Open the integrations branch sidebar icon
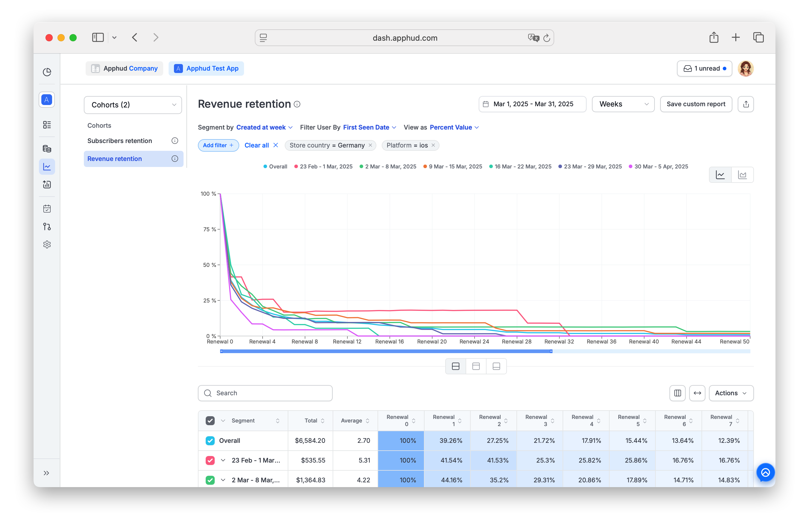Image resolution: width=809 pixels, height=532 pixels. coord(47,227)
